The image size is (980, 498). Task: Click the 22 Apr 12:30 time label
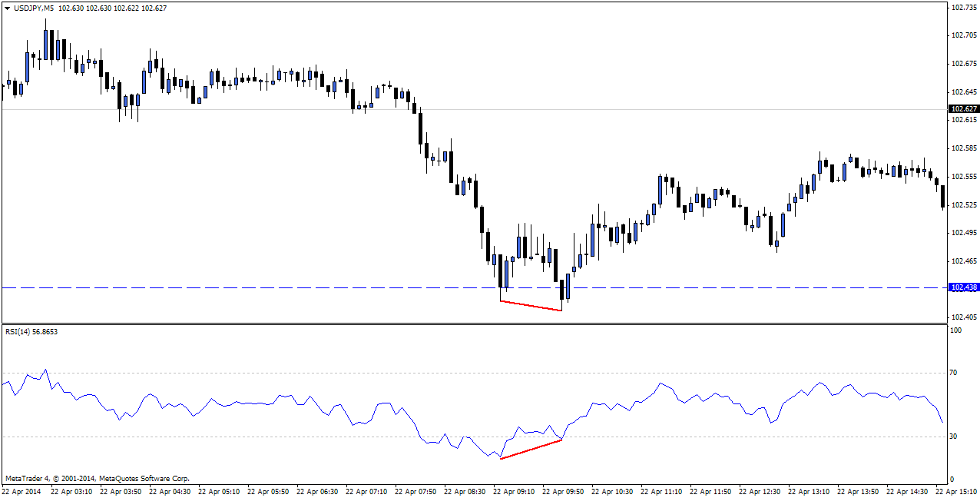coord(760,491)
